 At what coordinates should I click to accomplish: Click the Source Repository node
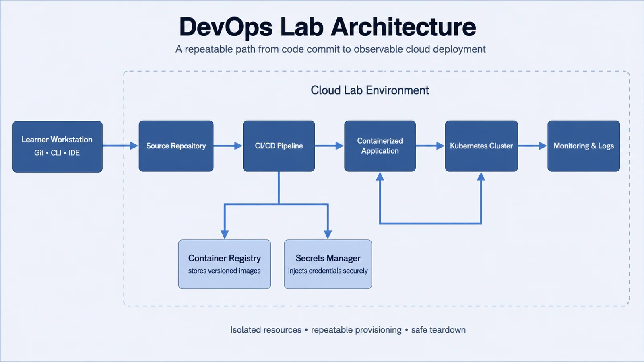[176, 146]
